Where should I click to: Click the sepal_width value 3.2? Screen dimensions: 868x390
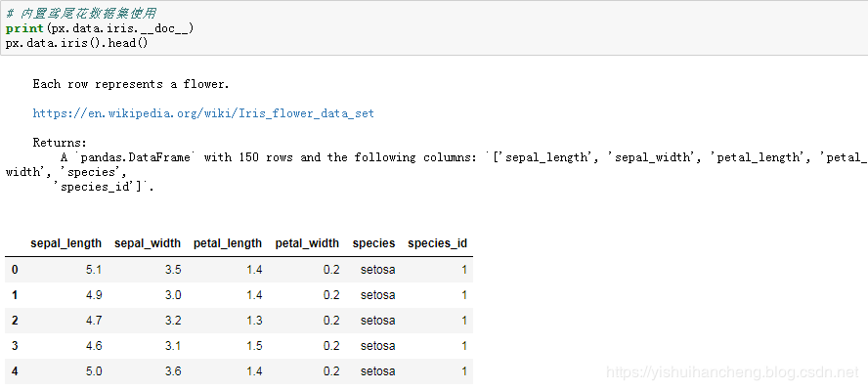(173, 321)
